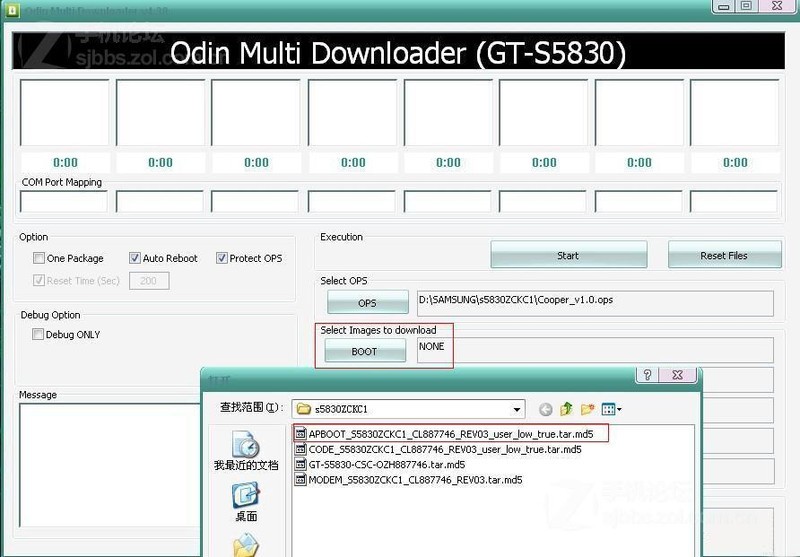
Task: Enable the Debug ONLY checkbox
Action: (38, 334)
